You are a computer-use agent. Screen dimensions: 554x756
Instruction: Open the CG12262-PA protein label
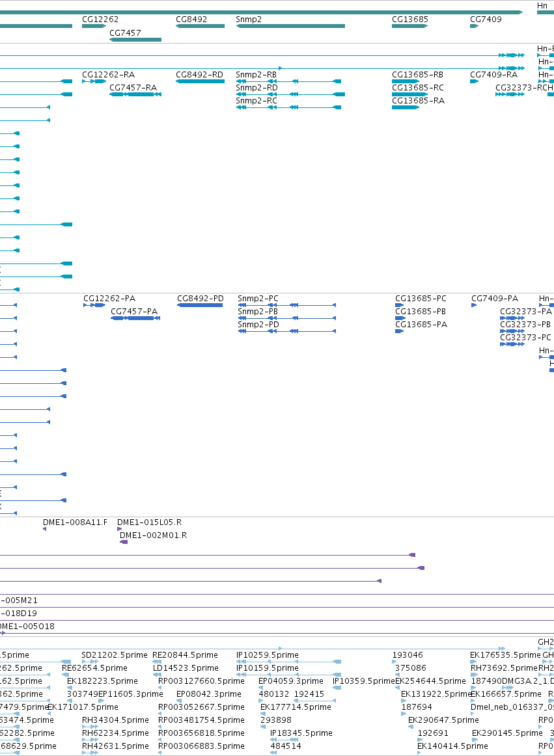click(109, 299)
